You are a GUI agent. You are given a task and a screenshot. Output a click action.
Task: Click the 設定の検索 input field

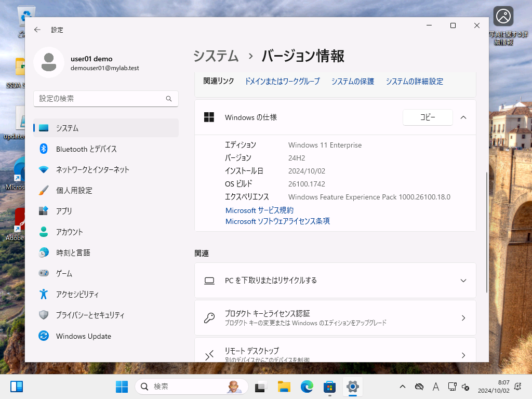pyautogui.click(x=106, y=99)
